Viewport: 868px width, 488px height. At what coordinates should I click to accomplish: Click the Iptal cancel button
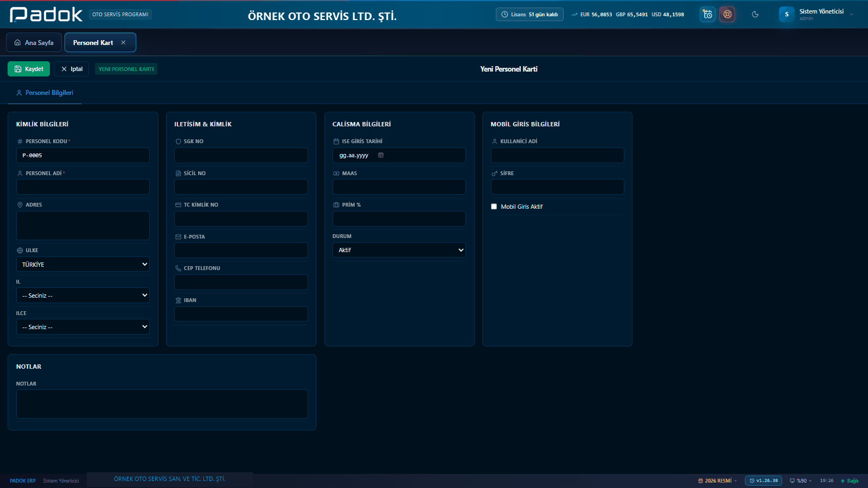(71, 69)
